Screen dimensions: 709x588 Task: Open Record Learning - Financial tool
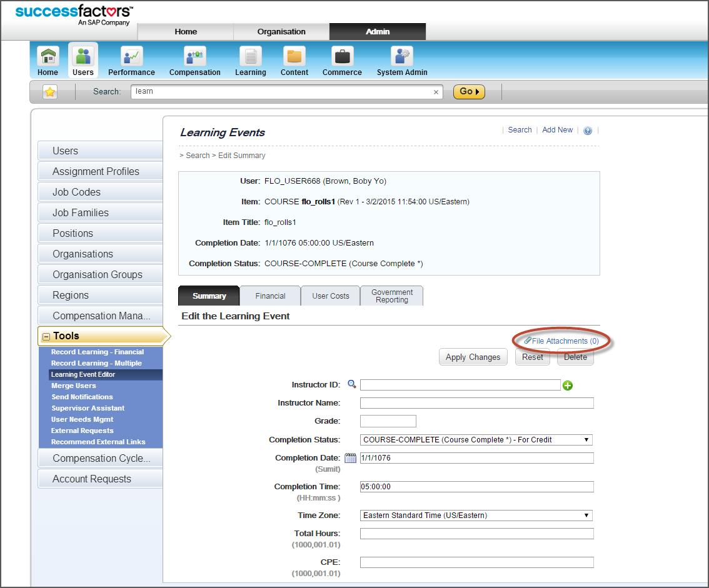[97, 352]
